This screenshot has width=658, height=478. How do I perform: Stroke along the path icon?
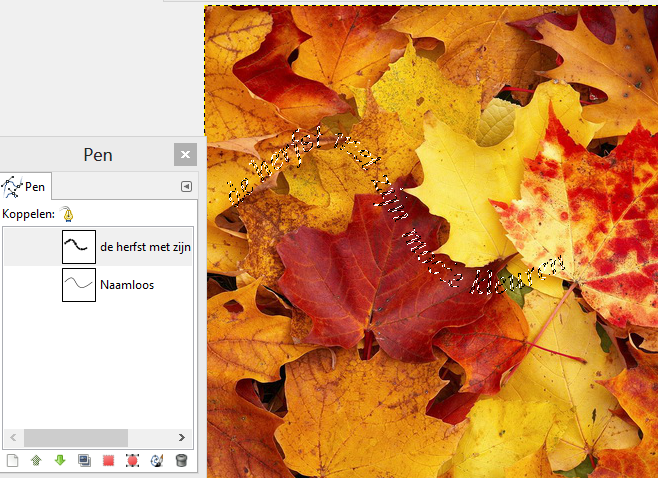(x=157, y=461)
